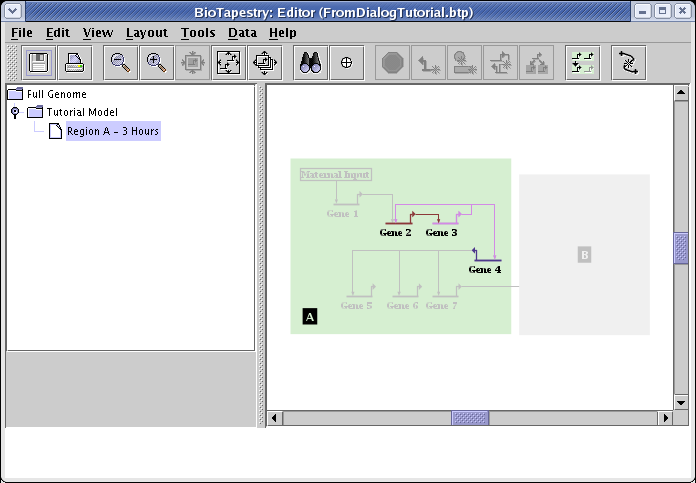The height and width of the screenshot is (483, 696).
Task: Open the Layout menu
Action: (x=146, y=33)
